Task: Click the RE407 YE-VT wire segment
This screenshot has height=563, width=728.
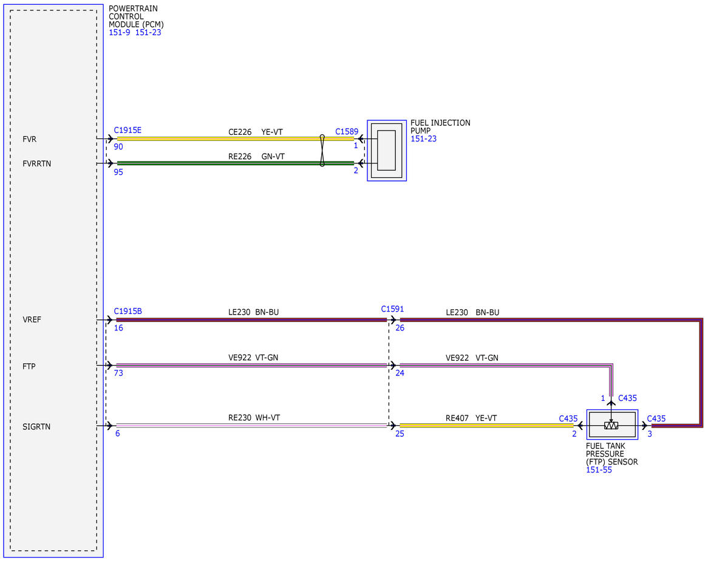Action: pos(486,426)
